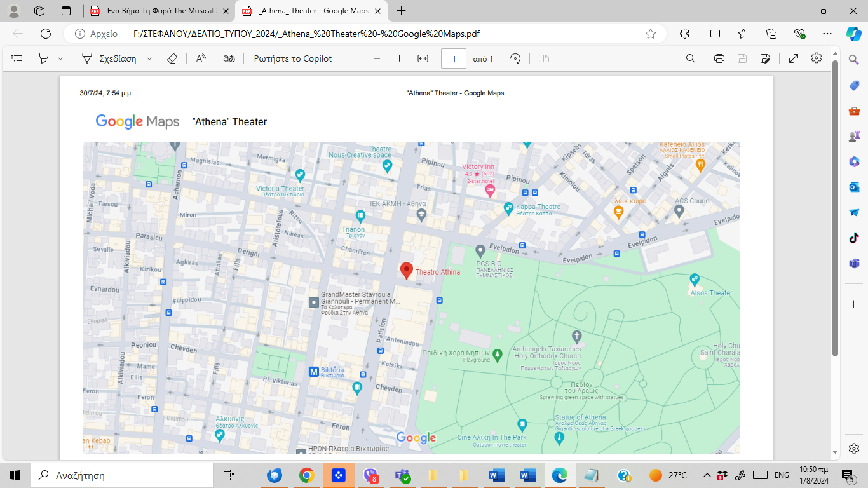Zoom out with the minus button
This screenshot has height=488, width=868.
(377, 58)
